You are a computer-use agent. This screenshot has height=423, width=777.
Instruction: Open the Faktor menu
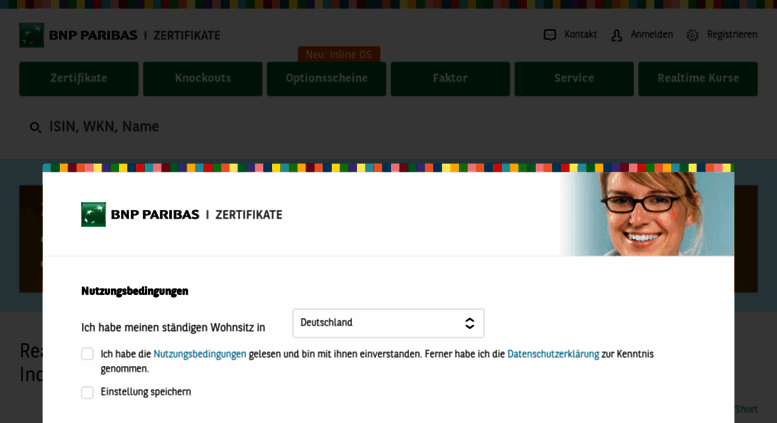(450, 79)
